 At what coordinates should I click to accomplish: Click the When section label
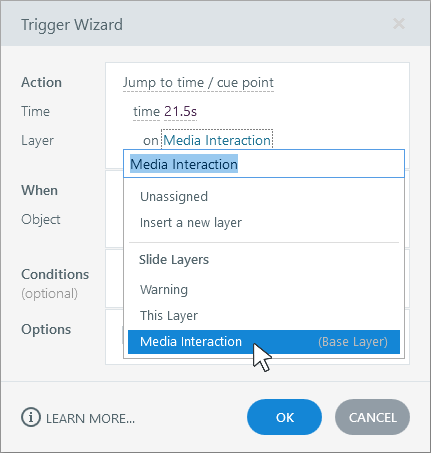[x=39, y=190]
